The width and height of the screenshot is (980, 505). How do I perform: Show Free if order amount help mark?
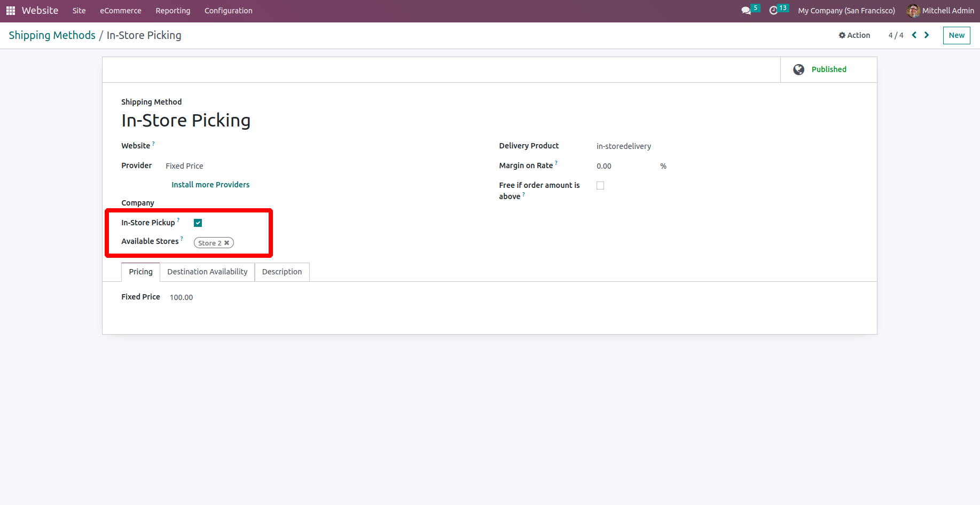[523, 194]
